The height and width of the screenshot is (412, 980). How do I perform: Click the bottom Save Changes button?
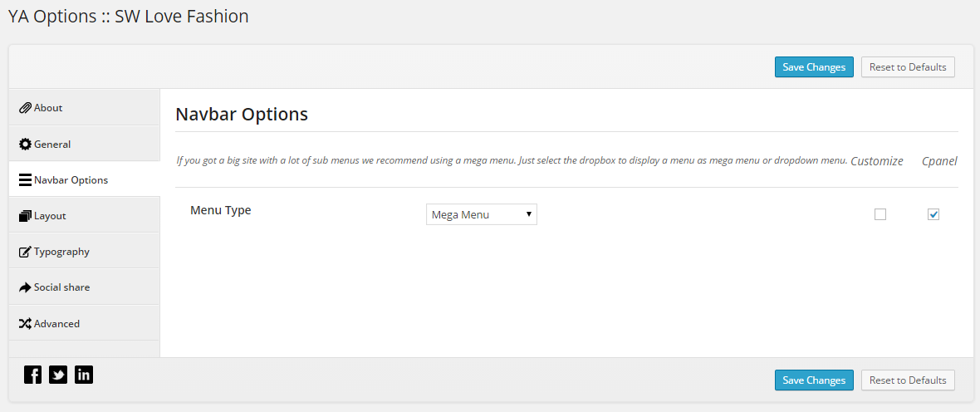[814, 380]
